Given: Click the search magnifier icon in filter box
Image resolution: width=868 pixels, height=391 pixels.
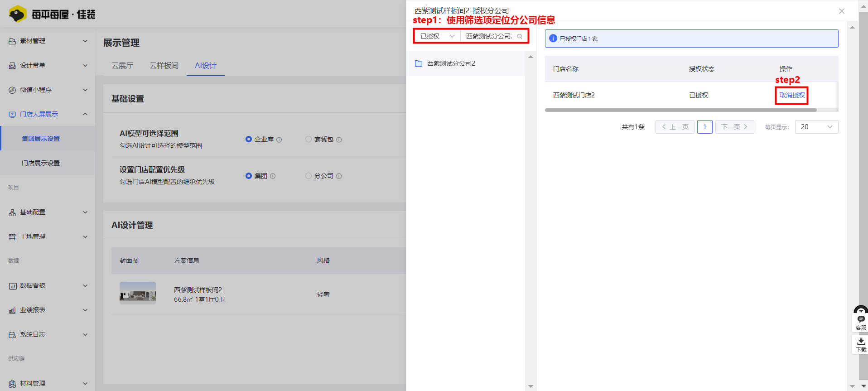Looking at the screenshot, I should tap(520, 36).
